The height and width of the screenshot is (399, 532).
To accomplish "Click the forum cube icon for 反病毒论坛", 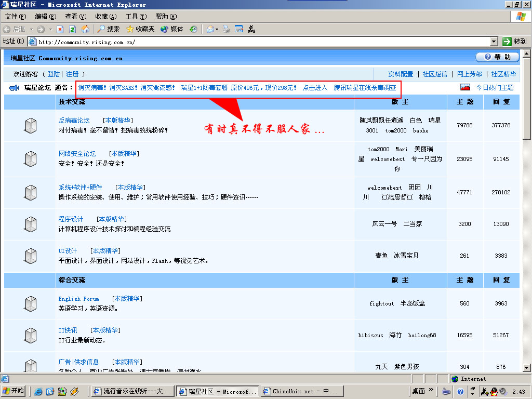I will point(31,126).
